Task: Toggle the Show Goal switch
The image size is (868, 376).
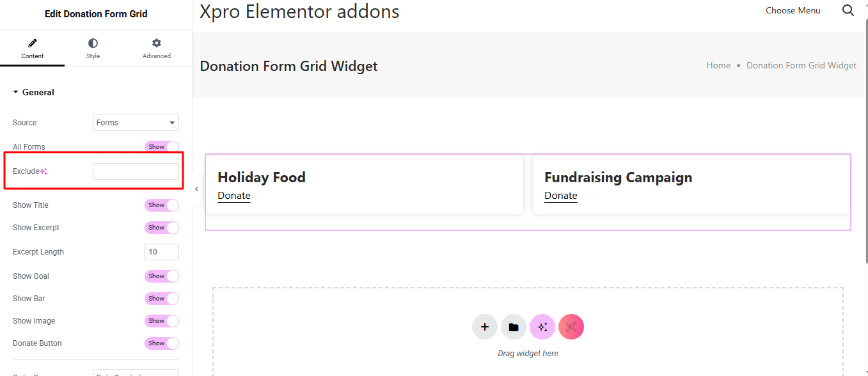Action: coord(162,276)
